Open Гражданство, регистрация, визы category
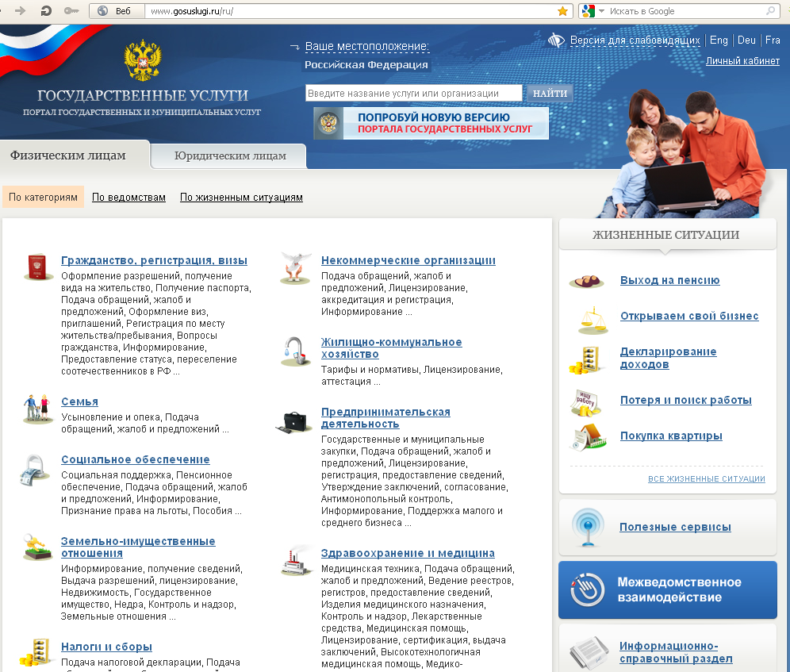This screenshot has height=672, width=790. [x=154, y=261]
